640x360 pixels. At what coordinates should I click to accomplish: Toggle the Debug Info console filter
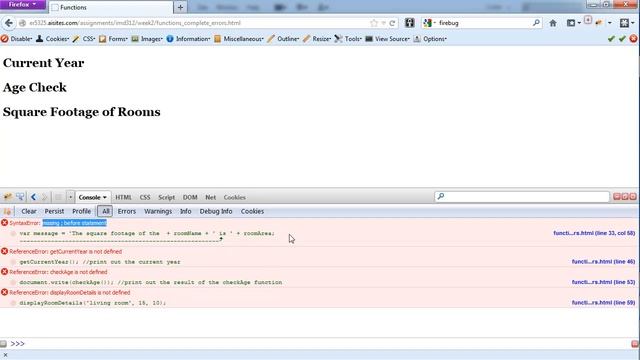click(x=216, y=211)
